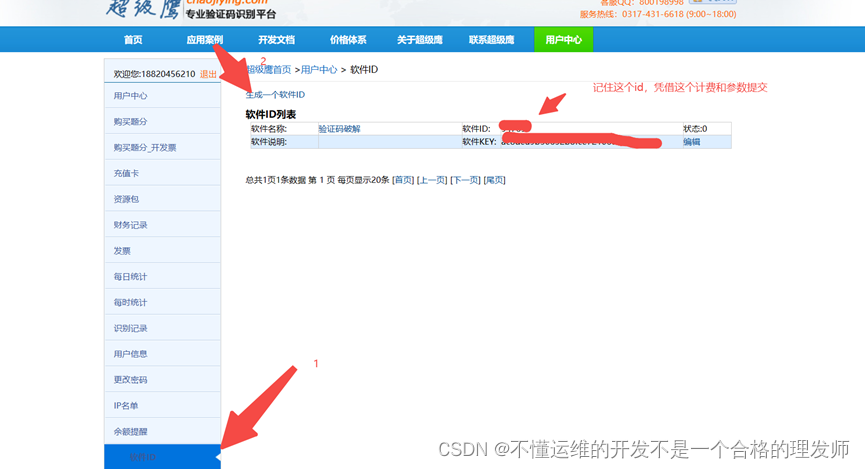Open 识别记录 in the sidebar
The image size is (865, 469).
click(x=162, y=328)
